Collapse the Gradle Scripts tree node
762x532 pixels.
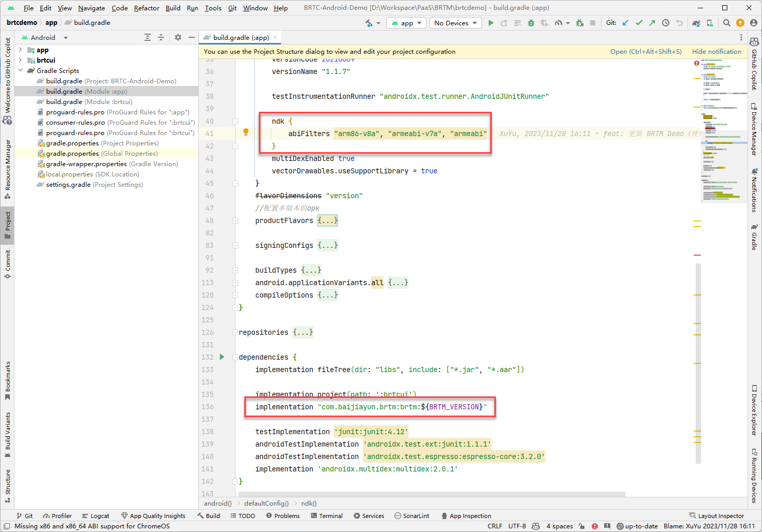pos(20,70)
